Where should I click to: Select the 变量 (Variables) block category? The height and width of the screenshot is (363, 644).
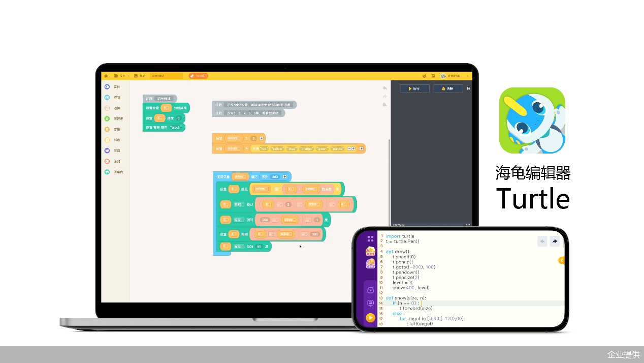(113, 129)
